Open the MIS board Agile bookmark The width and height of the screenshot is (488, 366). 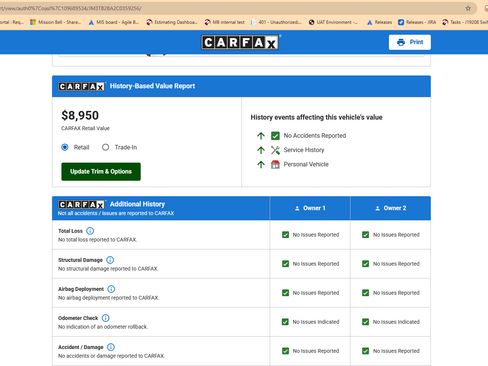[114, 22]
